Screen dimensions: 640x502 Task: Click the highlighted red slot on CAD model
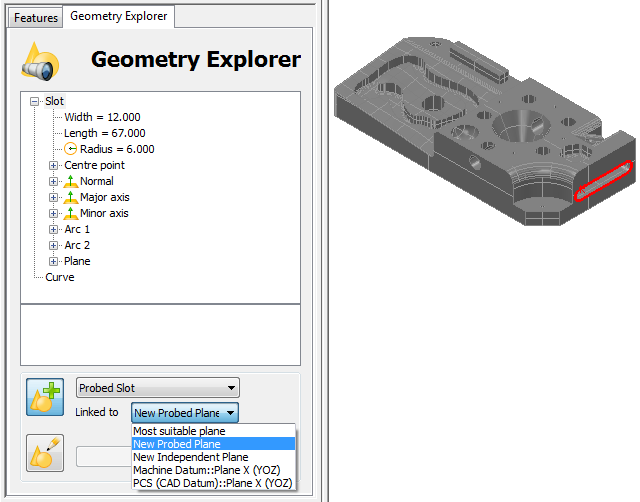click(604, 181)
